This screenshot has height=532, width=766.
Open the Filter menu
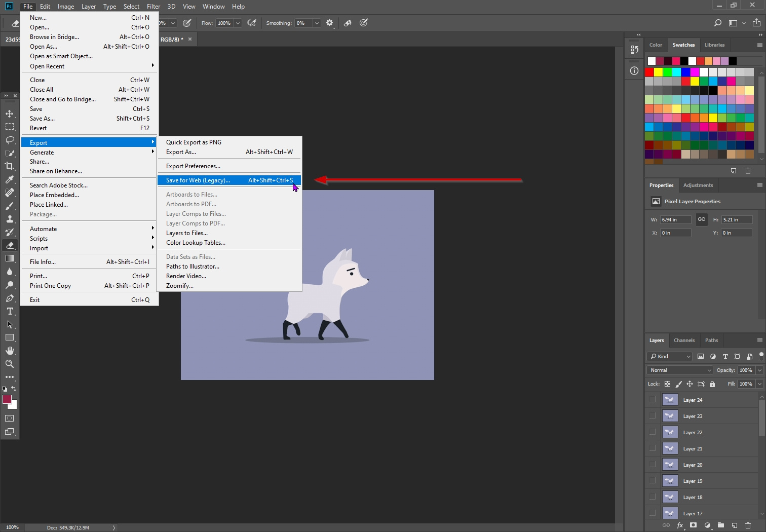point(154,7)
